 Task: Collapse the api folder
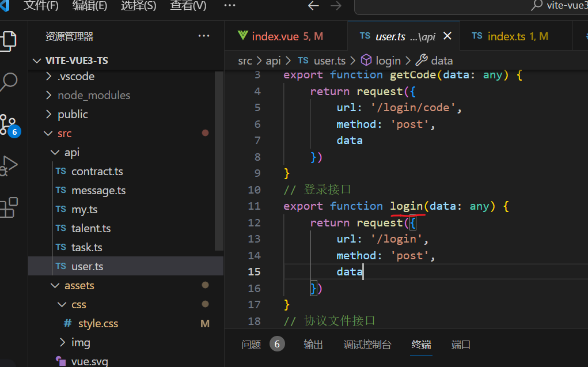pos(71,152)
